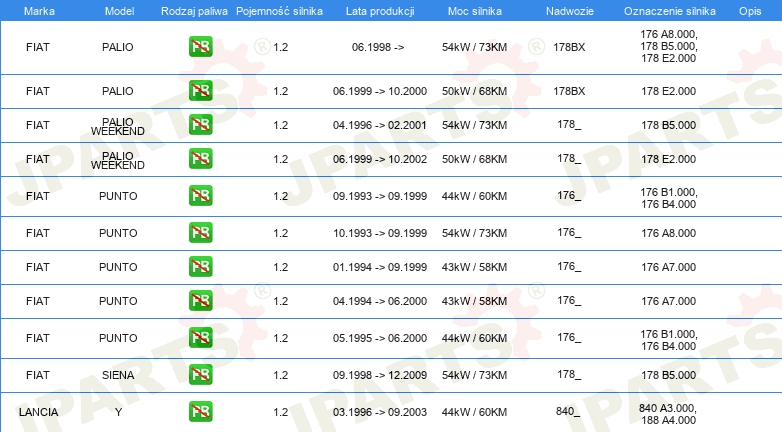The height and width of the screenshot is (432, 782).
Task: Click body code '178_' in the Siena row
Action: coord(569,374)
